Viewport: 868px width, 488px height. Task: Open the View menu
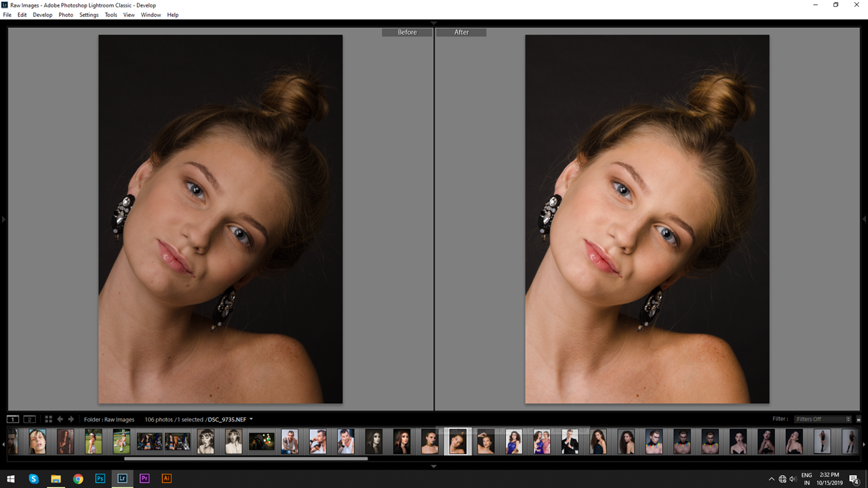(x=129, y=15)
